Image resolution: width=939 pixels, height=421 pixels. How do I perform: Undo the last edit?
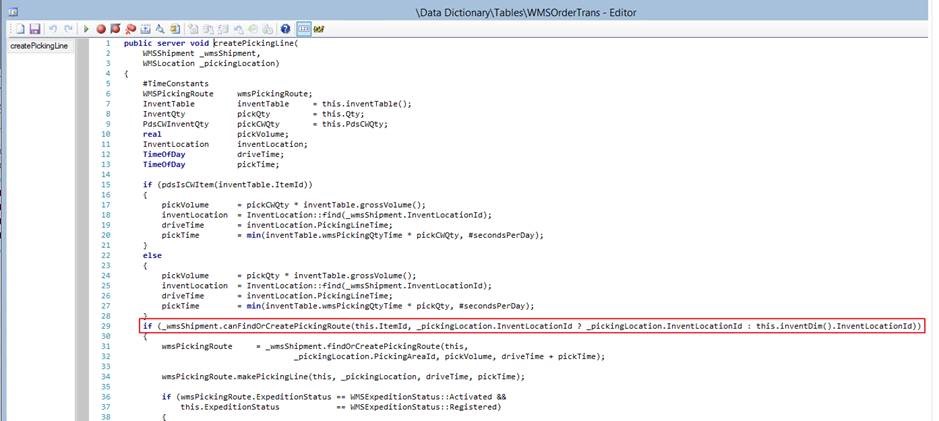coord(52,30)
